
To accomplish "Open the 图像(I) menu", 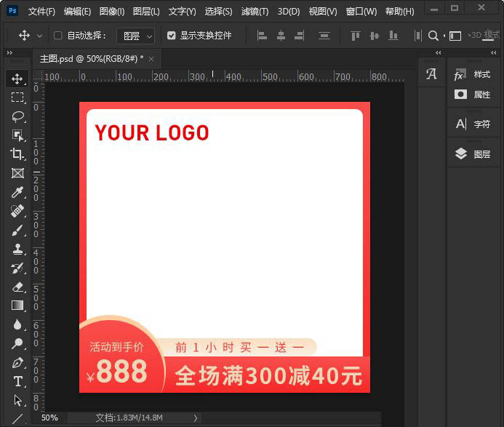I will click(112, 12).
